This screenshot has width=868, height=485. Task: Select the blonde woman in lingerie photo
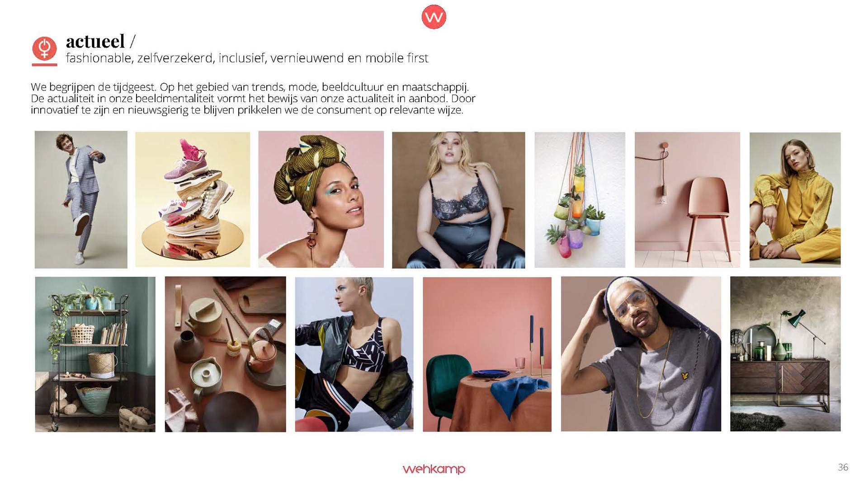pyautogui.click(x=458, y=200)
